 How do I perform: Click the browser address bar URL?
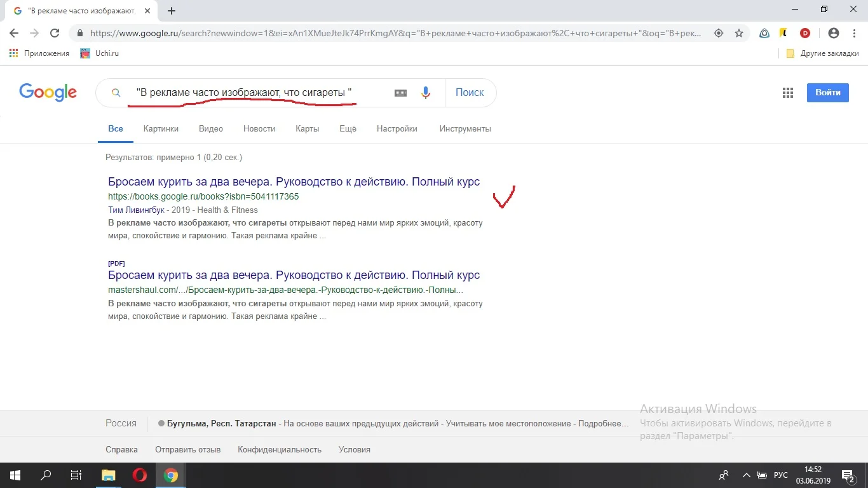coord(396,33)
